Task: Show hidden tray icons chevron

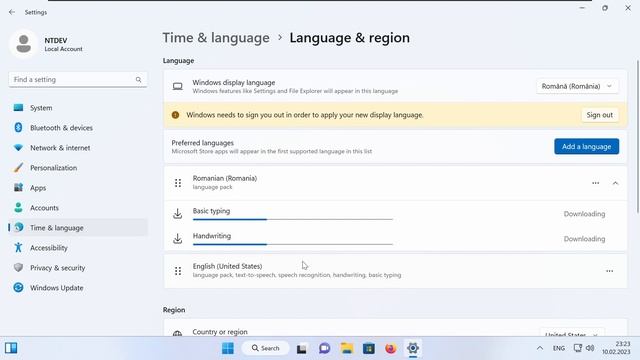Action: pyautogui.click(x=540, y=348)
